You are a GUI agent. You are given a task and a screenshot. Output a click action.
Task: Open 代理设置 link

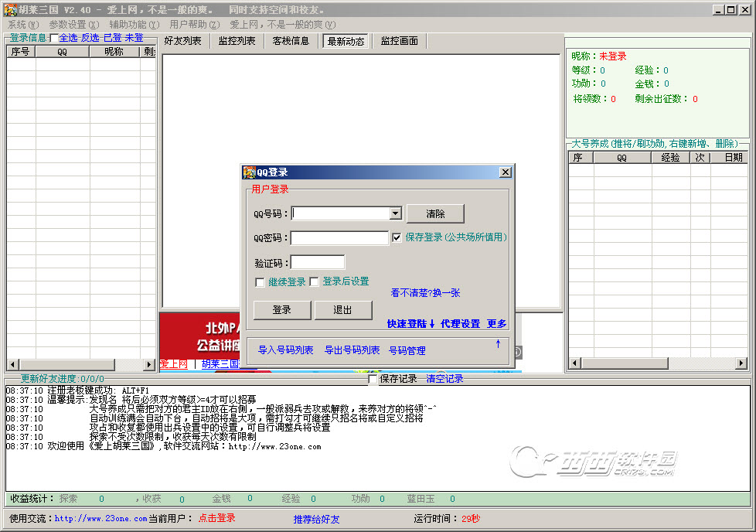click(460, 324)
